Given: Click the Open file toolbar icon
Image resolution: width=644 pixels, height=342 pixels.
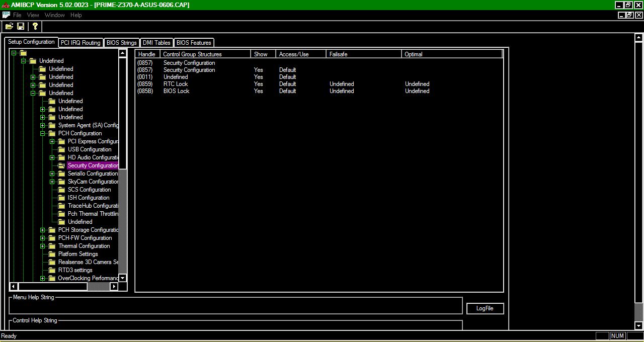Looking at the screenshot, I should pos(9,26).
